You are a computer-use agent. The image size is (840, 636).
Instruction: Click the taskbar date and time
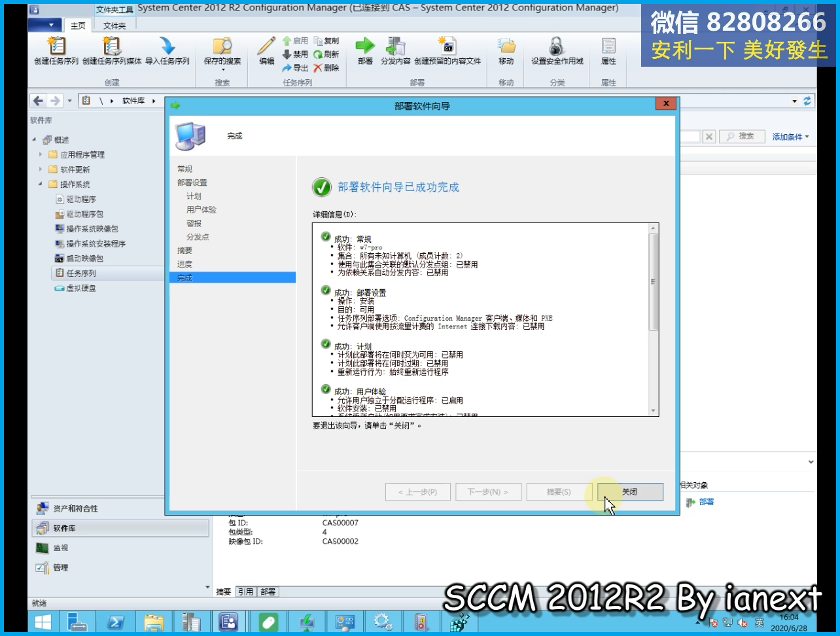790,622
